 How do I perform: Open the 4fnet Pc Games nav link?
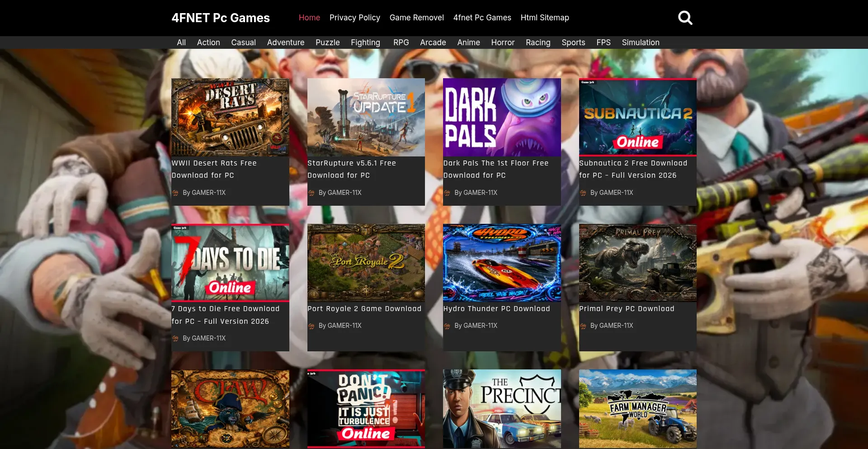482,18
